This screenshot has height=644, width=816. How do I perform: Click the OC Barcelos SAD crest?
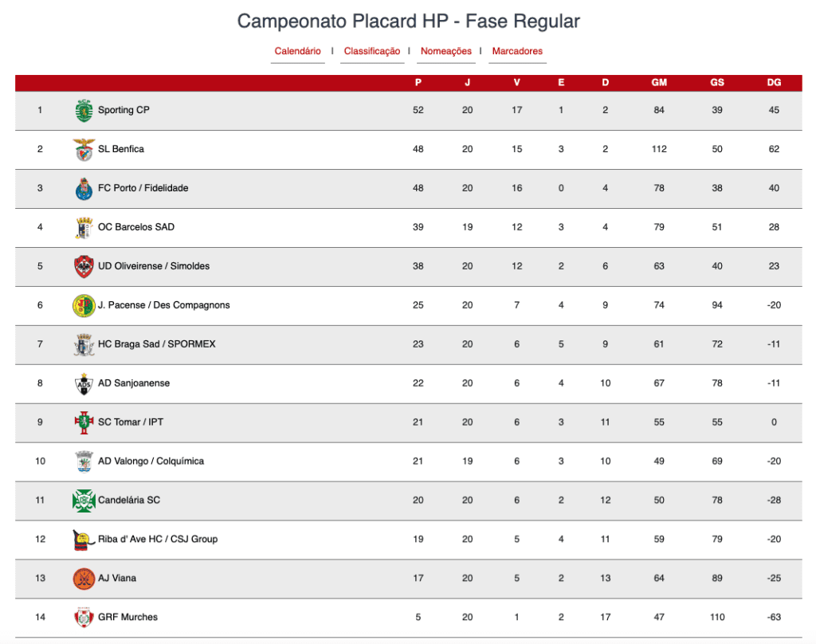click(x=84, y=227)
